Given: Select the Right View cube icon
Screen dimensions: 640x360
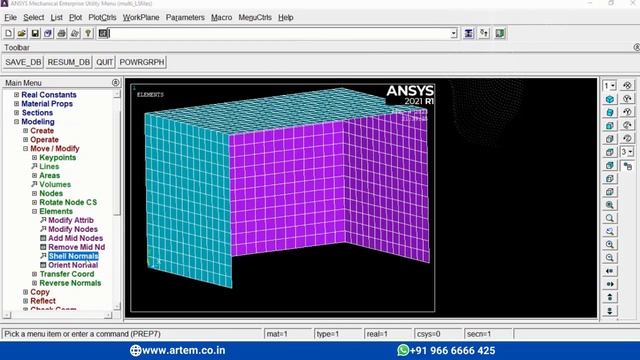Looking at the screenshot, I should click(610, 139).
